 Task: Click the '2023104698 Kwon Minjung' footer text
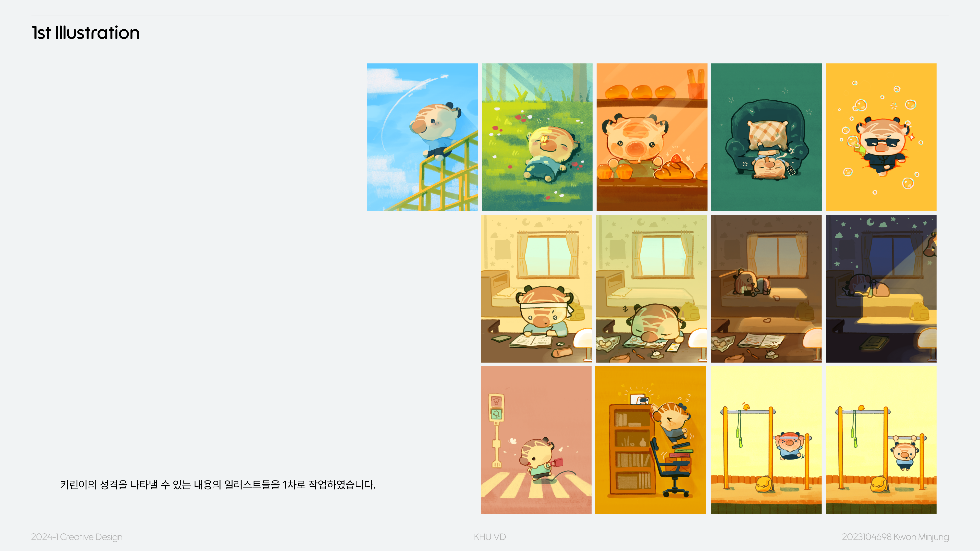[895, 537]
